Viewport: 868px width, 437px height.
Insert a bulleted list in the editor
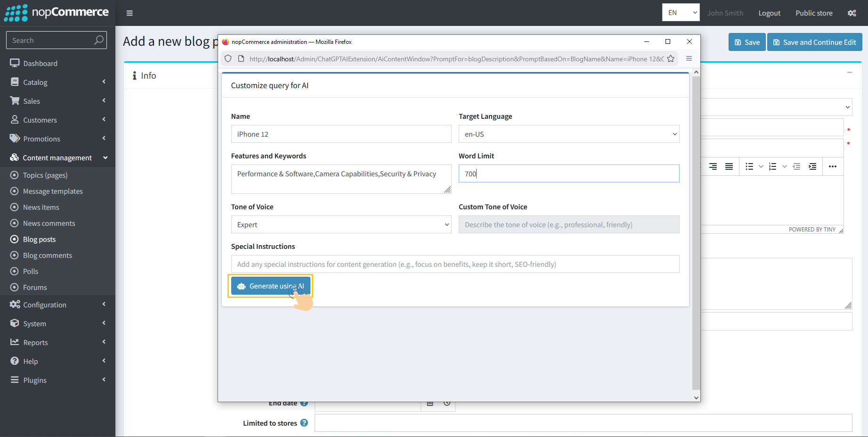click(x=749, y=166)
